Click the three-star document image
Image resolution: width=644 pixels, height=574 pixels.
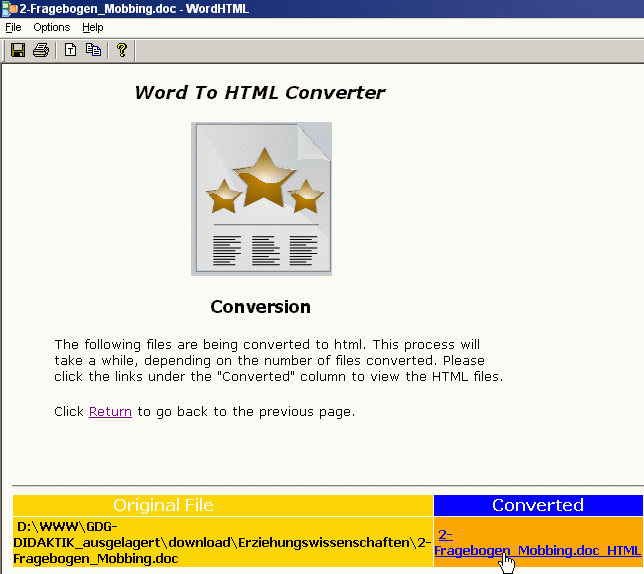[261, 198]
